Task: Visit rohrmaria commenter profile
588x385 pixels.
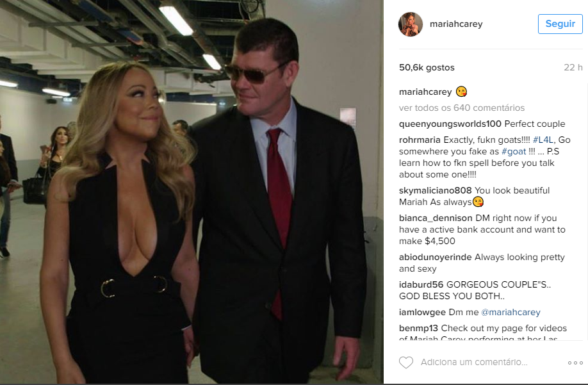Action: (x=420, y=140)
